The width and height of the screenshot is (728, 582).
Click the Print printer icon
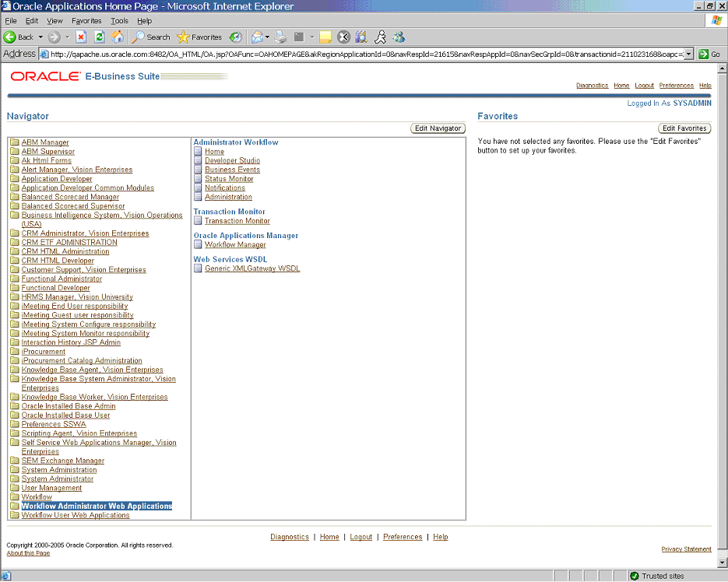(x=280, y=37)
